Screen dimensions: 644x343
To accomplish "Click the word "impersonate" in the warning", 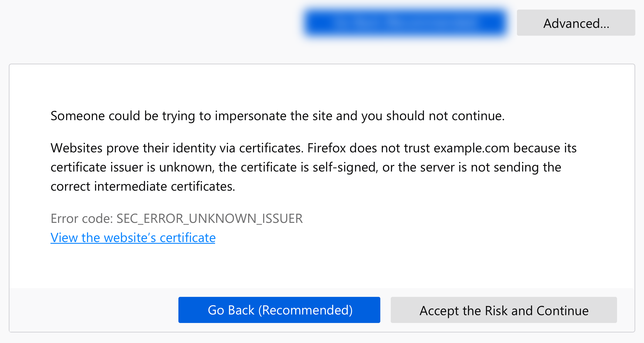I will [x=250, y=116].
